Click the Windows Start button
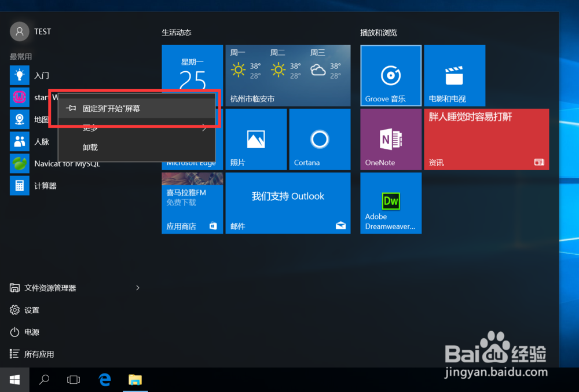 [x=14, y=379]
